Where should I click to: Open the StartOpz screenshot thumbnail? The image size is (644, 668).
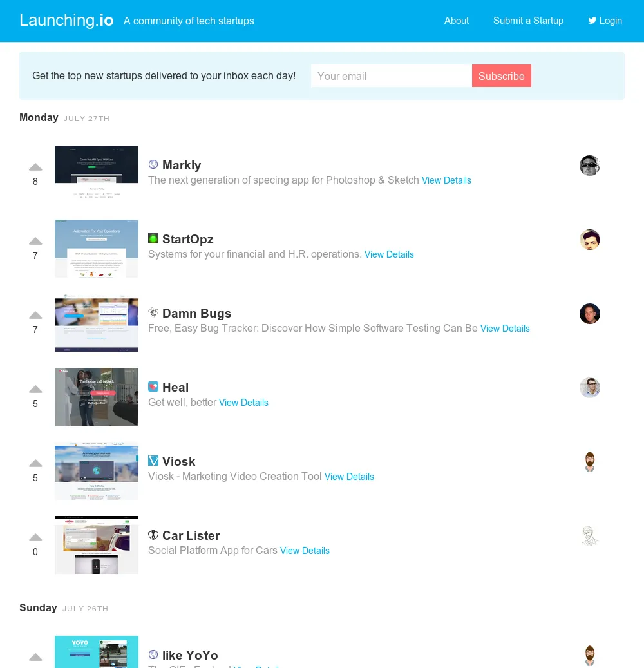97,249
